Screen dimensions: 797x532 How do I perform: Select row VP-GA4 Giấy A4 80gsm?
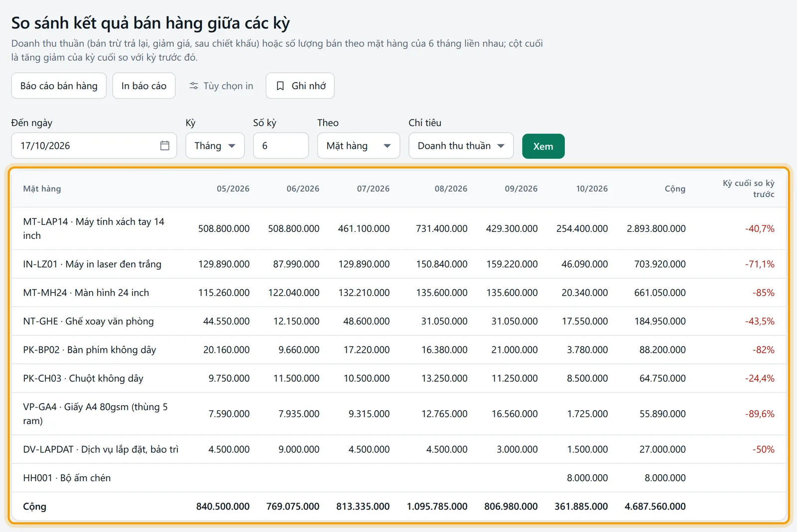[399, 414]
